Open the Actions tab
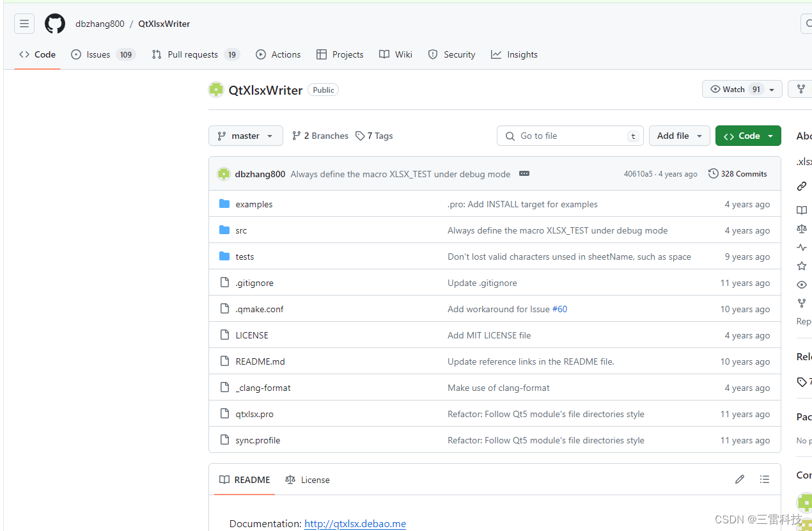This screenshot has height=531, width=812. tap(278, 54)
